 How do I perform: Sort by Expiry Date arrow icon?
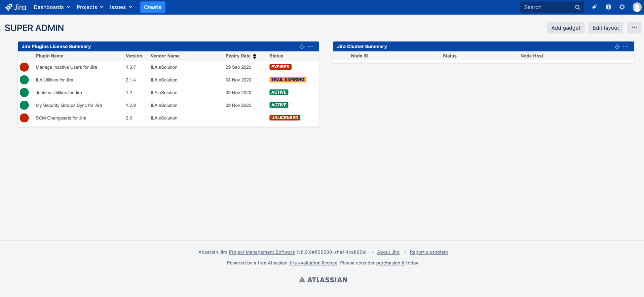pyautogui.click(x=254, y=56)
